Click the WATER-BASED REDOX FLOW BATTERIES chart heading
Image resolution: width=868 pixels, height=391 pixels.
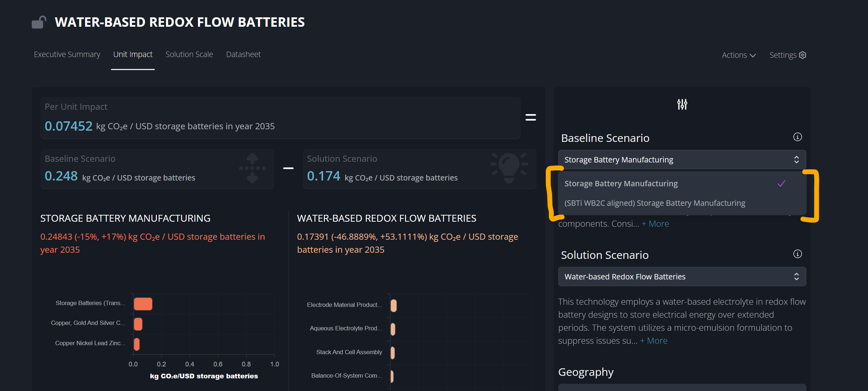(387, 218)
